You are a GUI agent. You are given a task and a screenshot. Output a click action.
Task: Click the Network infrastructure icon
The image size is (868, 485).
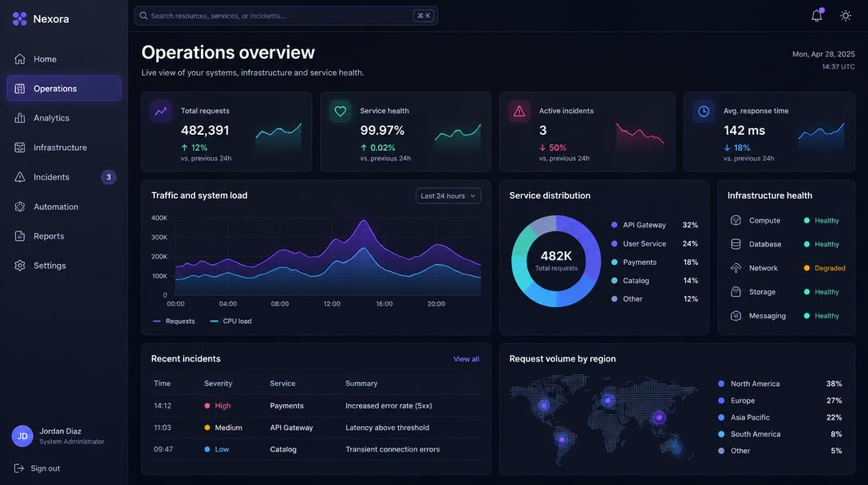(736, 268)
